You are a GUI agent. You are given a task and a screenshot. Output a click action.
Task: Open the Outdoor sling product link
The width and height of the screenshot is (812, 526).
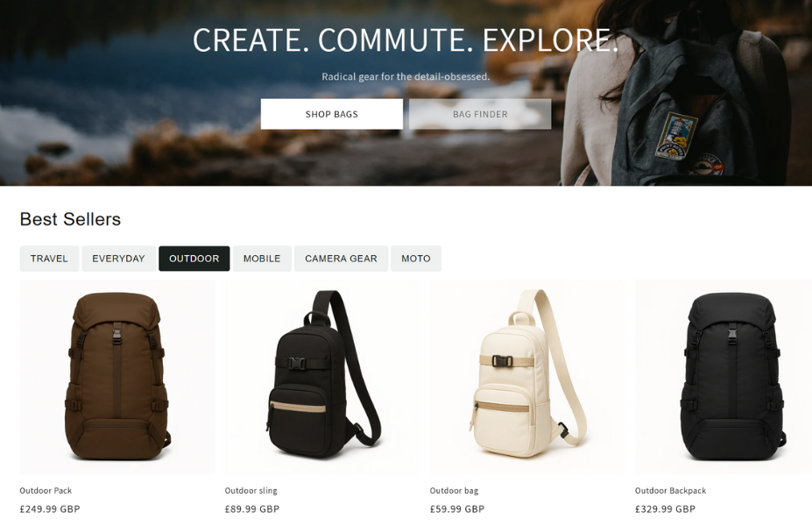[251, 491]
